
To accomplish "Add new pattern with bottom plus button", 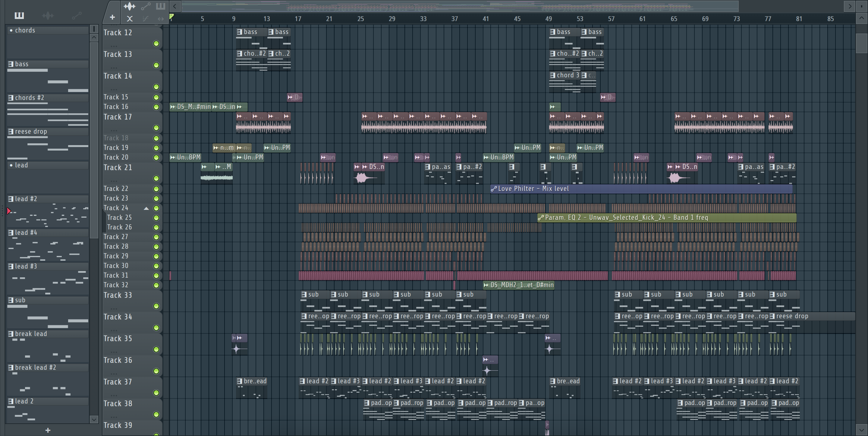I will [x=48, y=430].
